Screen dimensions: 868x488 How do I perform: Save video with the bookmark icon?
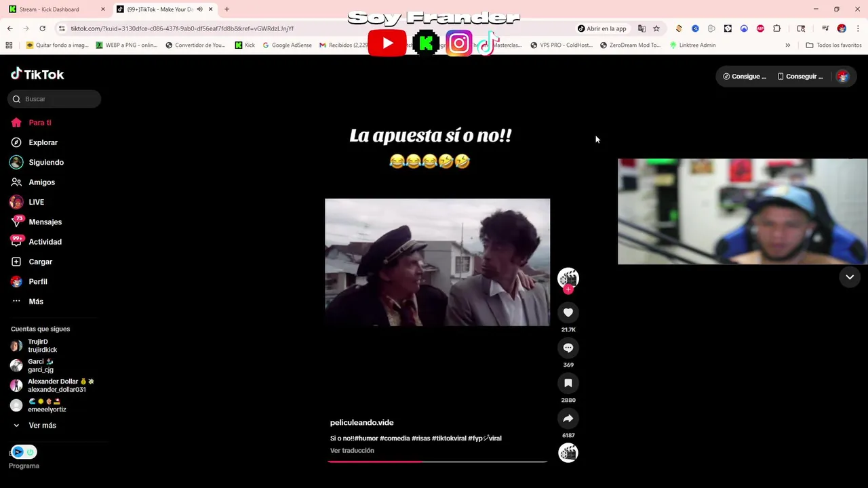[568, 383]
